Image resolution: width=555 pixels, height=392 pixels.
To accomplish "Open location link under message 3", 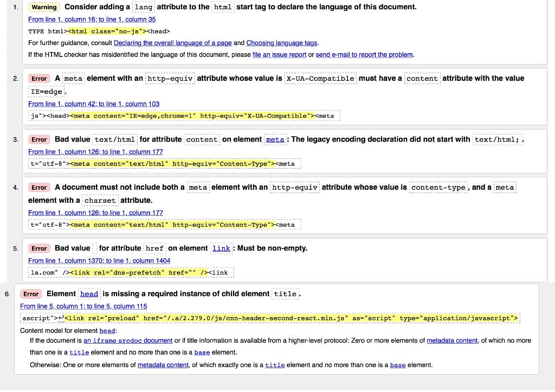I will coord(95,152).
